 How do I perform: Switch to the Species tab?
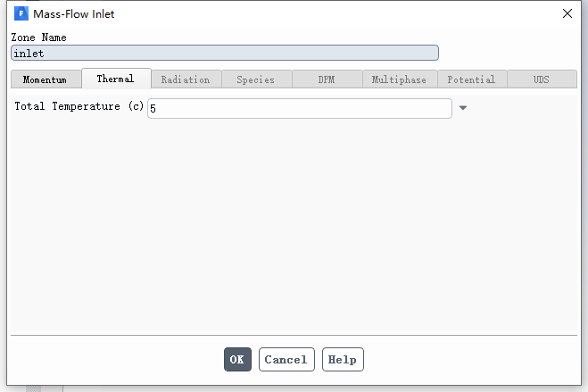[256, 79]
